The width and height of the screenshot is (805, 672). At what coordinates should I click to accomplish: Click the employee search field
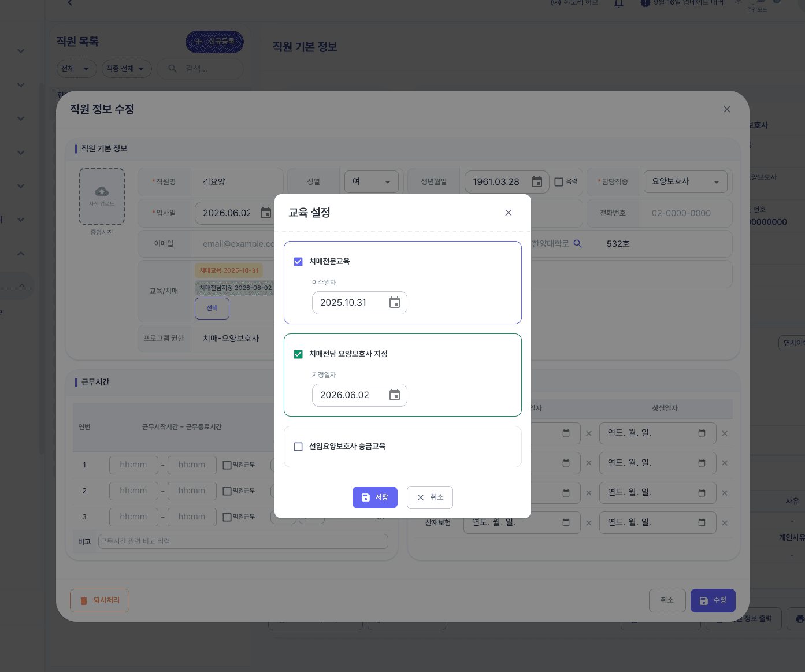201,69
